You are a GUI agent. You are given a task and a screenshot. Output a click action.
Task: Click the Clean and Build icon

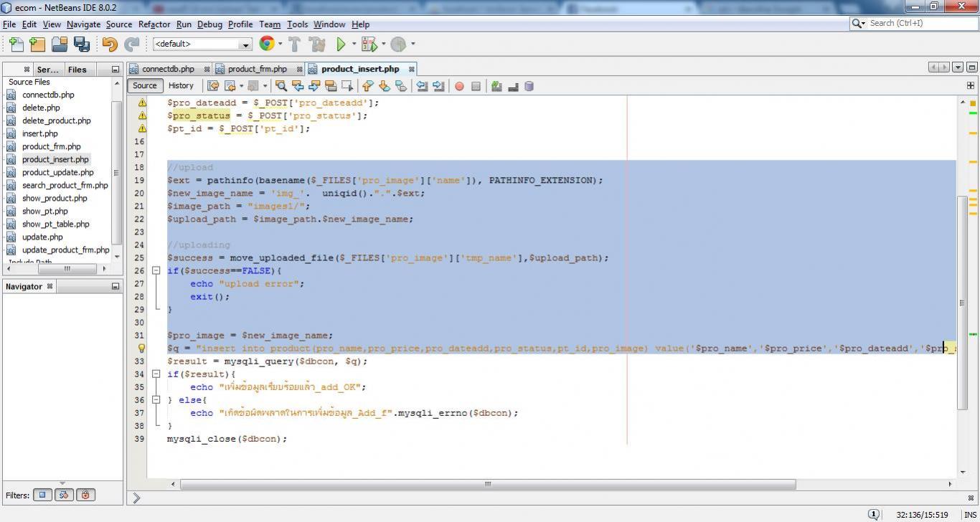[x=316, y=44]
